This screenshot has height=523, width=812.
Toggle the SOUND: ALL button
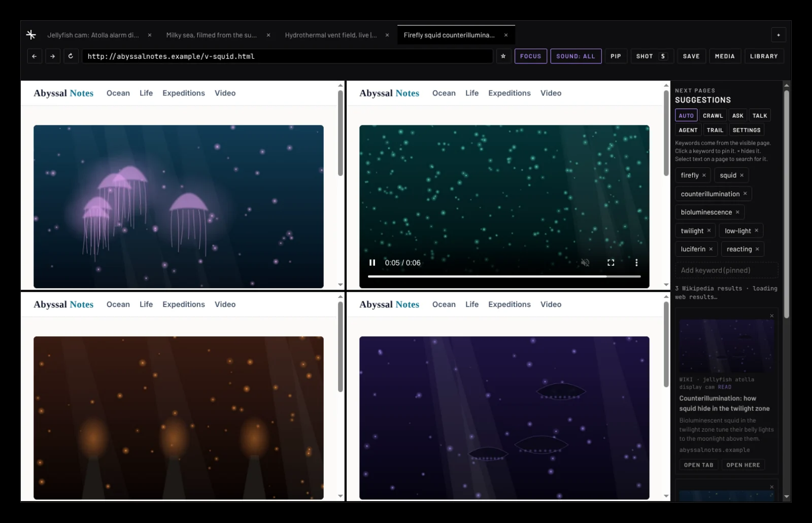576,56
